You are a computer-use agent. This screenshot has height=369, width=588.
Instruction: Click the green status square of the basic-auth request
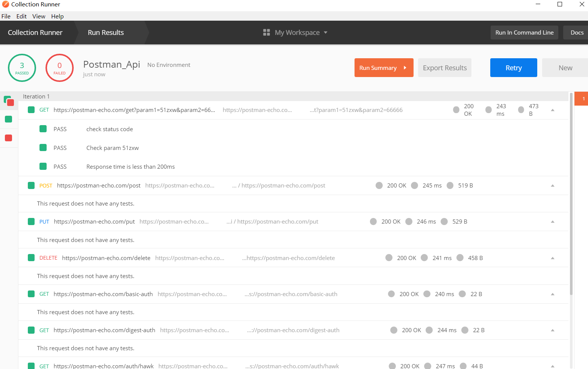coord(32,294)
